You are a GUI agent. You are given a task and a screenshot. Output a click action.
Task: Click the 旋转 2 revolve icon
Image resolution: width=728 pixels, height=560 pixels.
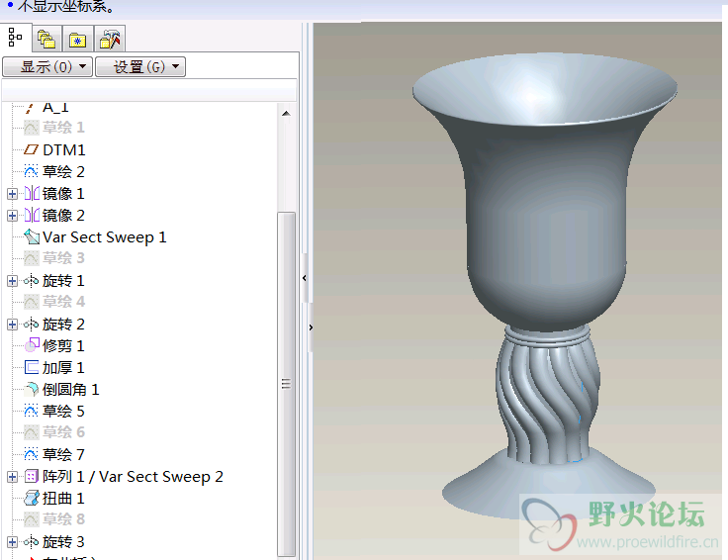click(31, 324)
